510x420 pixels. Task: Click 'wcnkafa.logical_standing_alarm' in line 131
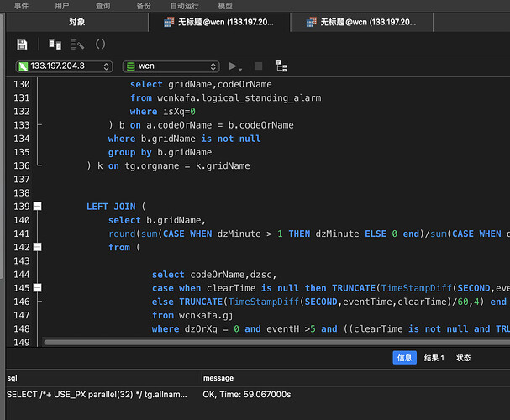[239, 98]
